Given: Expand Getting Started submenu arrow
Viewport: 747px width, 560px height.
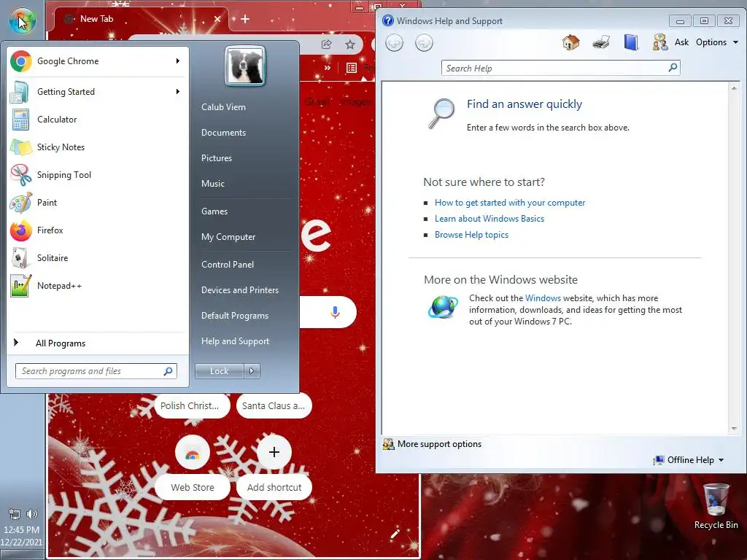Looking at the screenshot, I should (x=178, y=91).
